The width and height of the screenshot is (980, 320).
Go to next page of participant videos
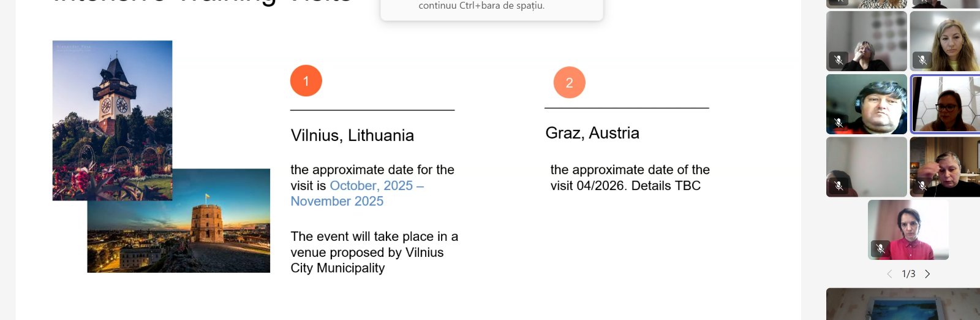[927, 274]
